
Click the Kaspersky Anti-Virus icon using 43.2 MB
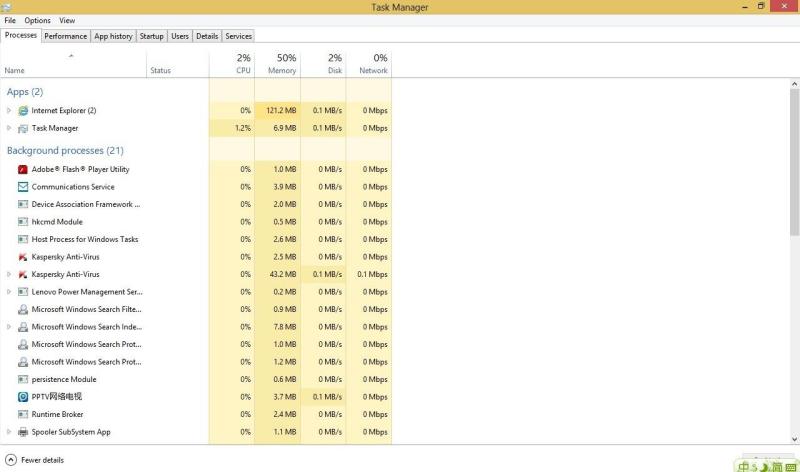tap(23, 275)
